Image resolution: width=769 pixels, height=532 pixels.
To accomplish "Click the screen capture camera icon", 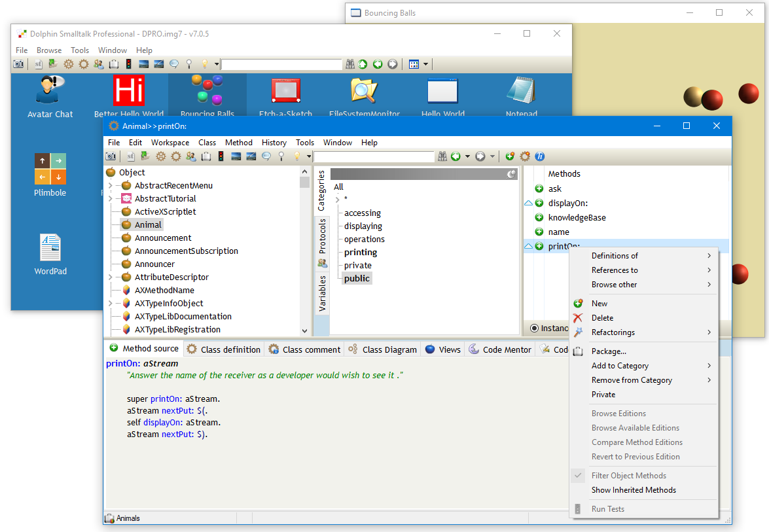I will (111, 156).
